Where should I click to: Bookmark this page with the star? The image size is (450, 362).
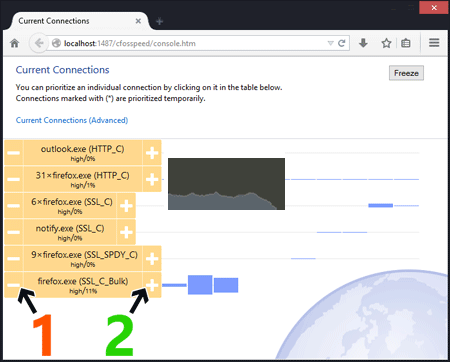point(386,43)
